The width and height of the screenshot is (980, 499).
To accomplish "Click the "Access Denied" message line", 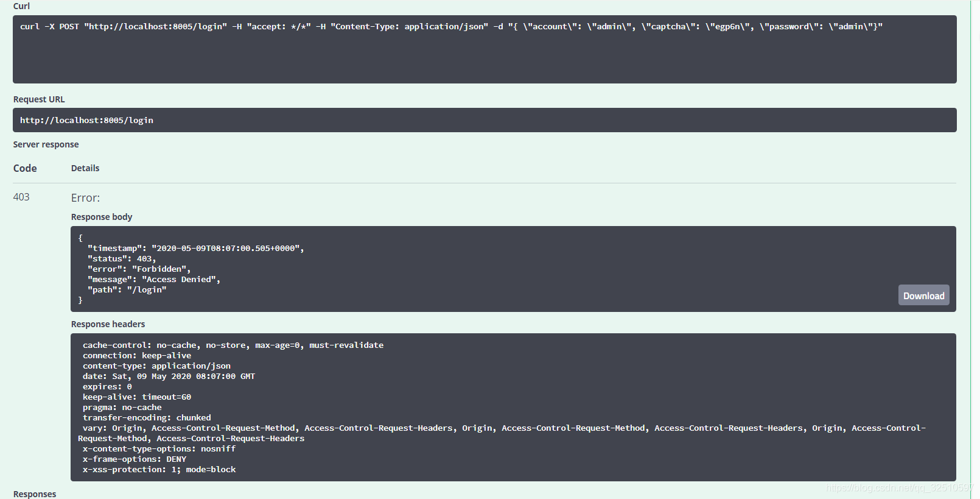I will click(153, 280).
